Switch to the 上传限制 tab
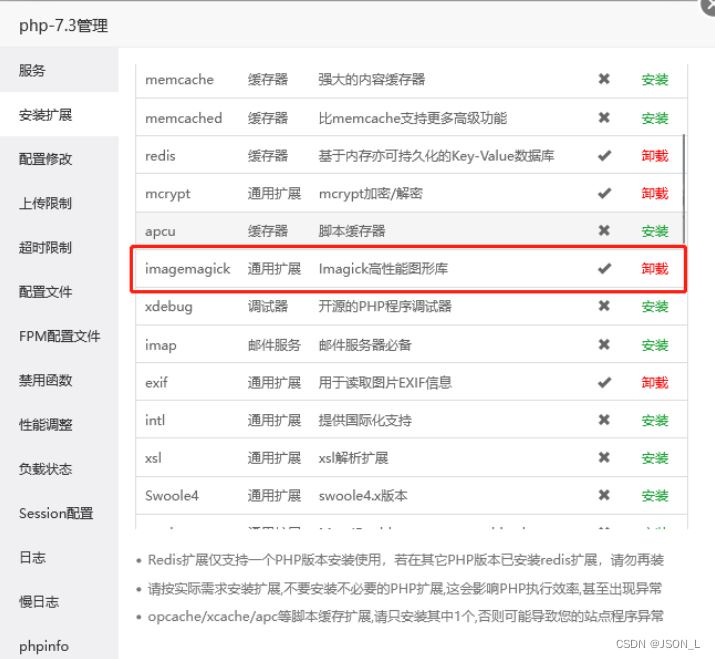This screenshot has width=715, height=659. click(59, 203)
